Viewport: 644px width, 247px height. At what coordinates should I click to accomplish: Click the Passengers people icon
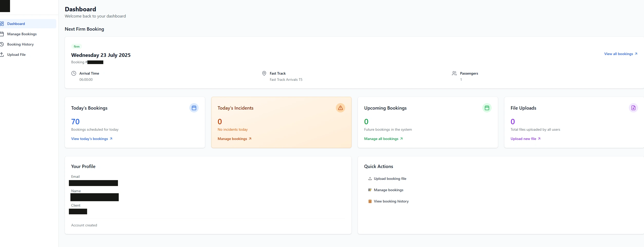tap(454, 73)
